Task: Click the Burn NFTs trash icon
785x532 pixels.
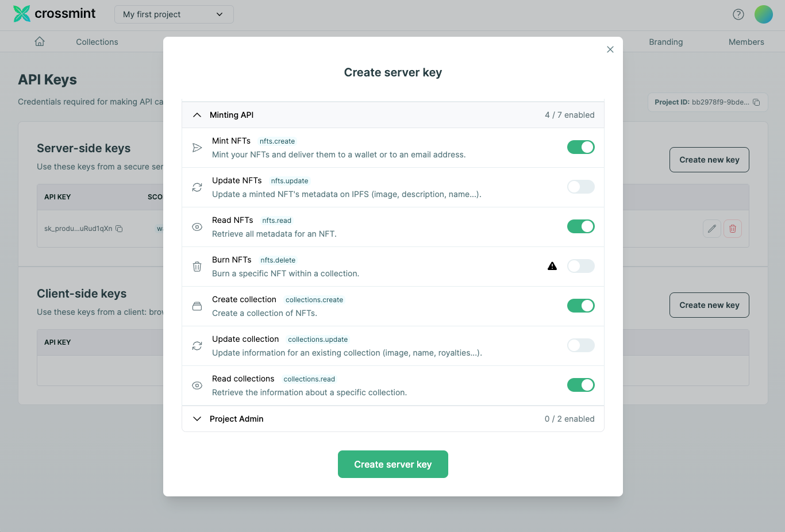Action: [x=197, y=267]
